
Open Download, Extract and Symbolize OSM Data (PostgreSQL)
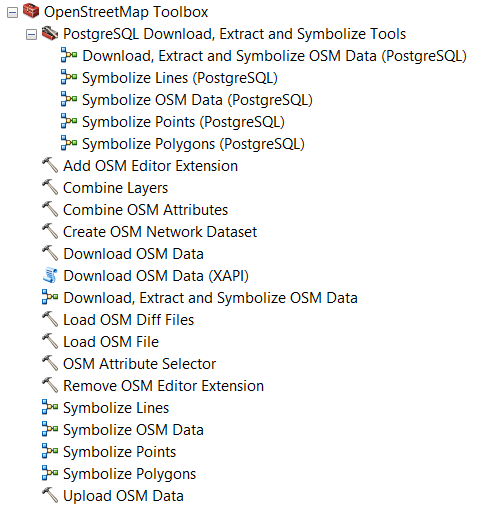(x=274, y=56)
